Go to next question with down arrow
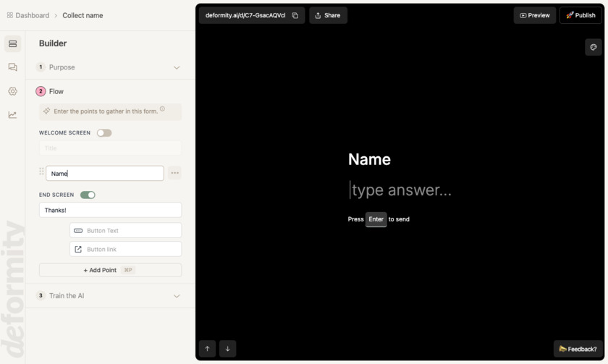Viewport: 608px width, 364px height. coord(227,349)
